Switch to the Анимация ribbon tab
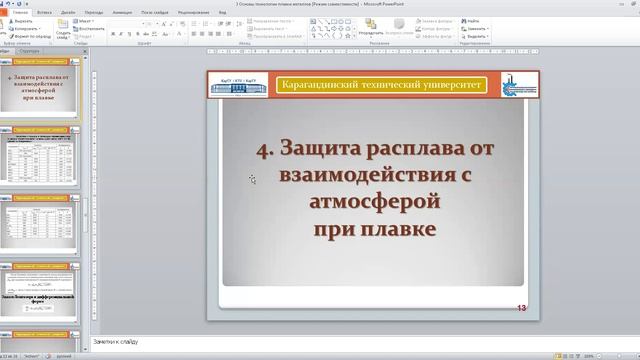Image resolution: width=640 pixels, height=360 pixels. [122, 13]
